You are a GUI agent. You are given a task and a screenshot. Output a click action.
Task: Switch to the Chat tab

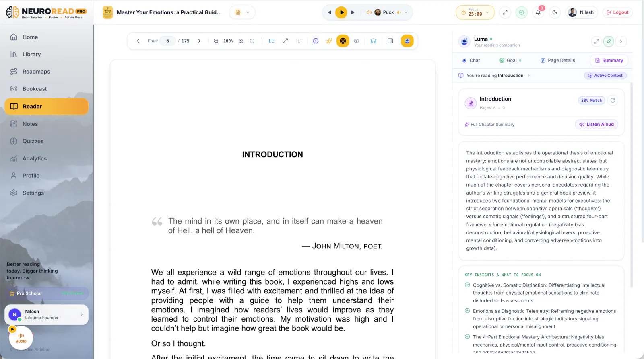pos(471,60)
